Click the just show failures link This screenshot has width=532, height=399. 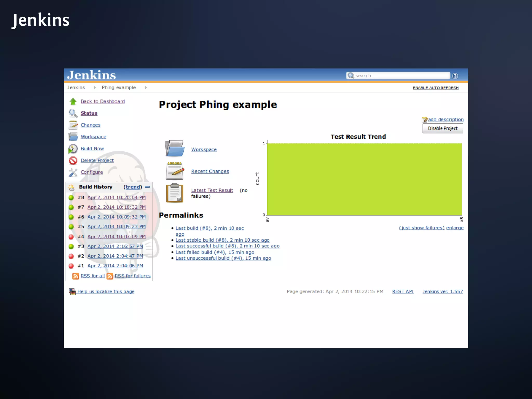[422, 228]
